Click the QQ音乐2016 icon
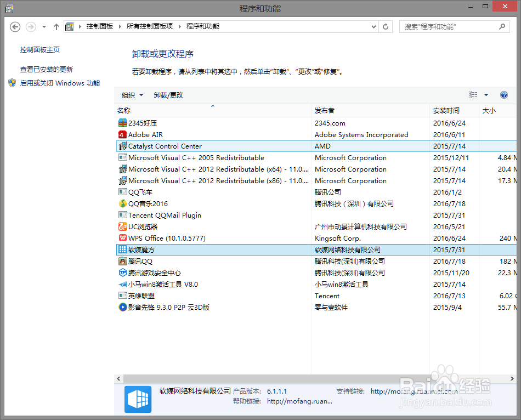This screenshot has width=521, height=420. (x=123, y=203)
